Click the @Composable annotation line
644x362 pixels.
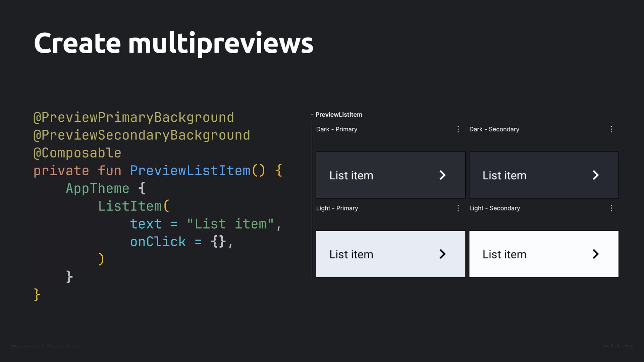point(77,153)
